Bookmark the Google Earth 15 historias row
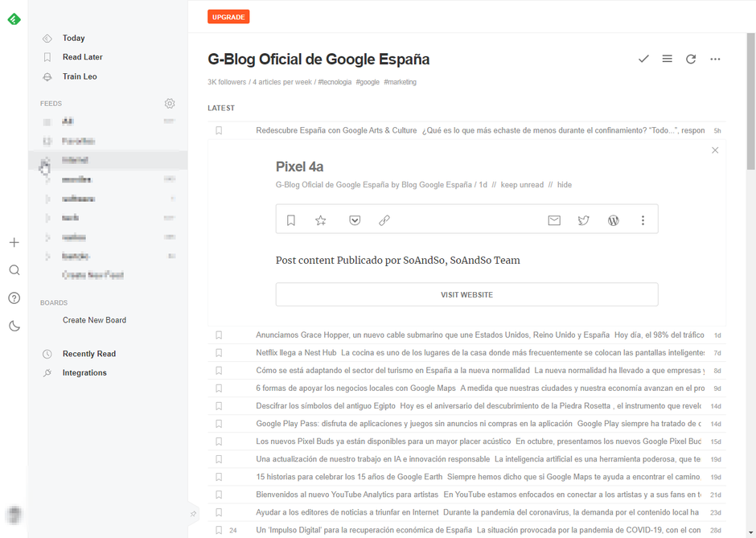Screen dimensions: 756x538 pos(219,477)
